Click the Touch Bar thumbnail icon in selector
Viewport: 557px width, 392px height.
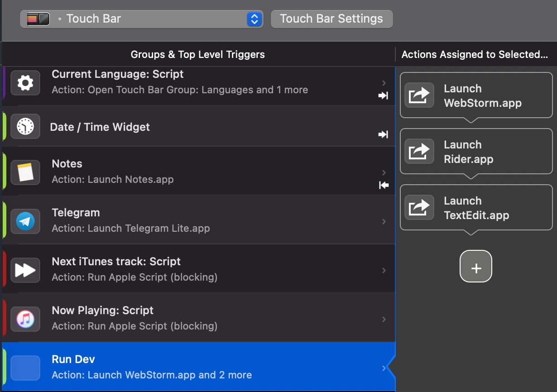click(x=38, y=19)
